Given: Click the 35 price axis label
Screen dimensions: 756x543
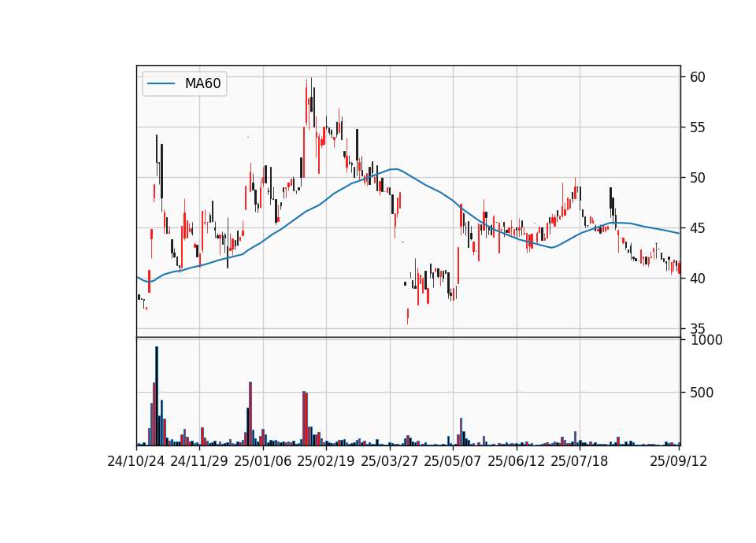Looking at the screenshot, I should pos(697,329).
